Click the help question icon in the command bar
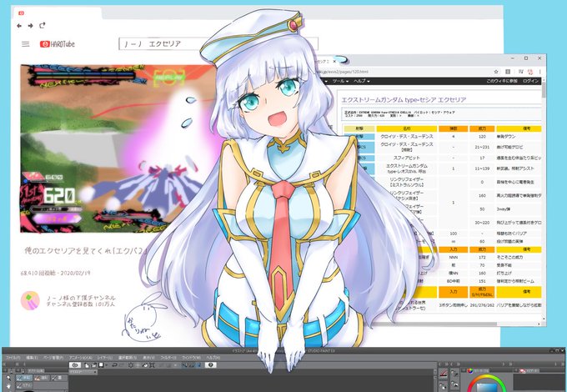 [x=210, y=365]
